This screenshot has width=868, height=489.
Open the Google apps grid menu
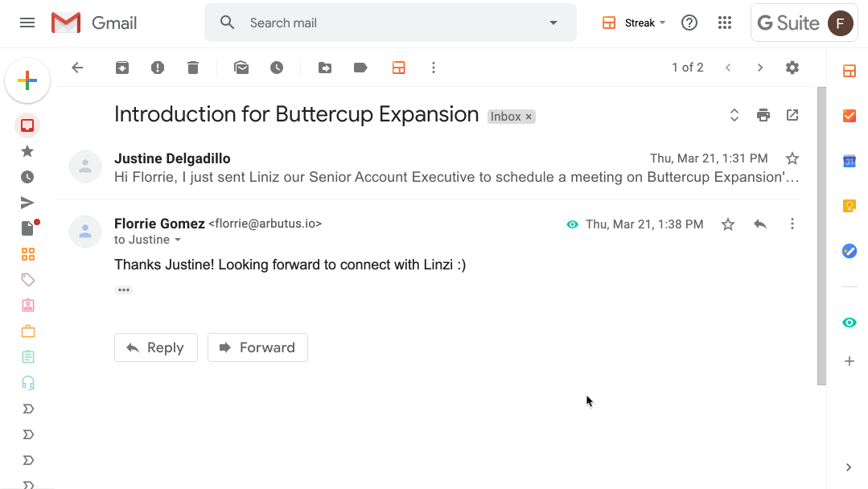(x=725, y=23)
